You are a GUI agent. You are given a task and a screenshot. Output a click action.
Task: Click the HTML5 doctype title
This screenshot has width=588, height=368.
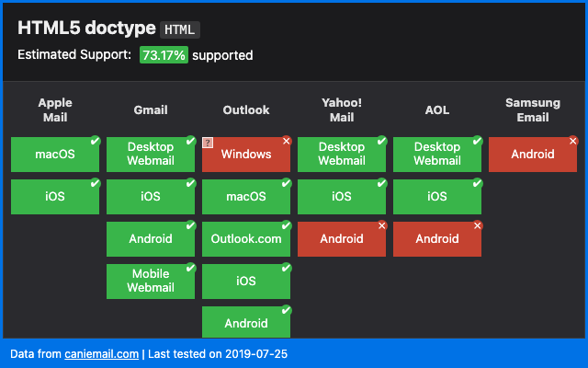[85, 29]
